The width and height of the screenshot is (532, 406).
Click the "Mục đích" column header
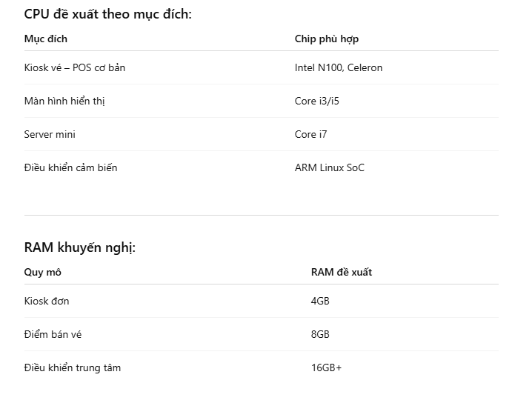coord(45,39)
